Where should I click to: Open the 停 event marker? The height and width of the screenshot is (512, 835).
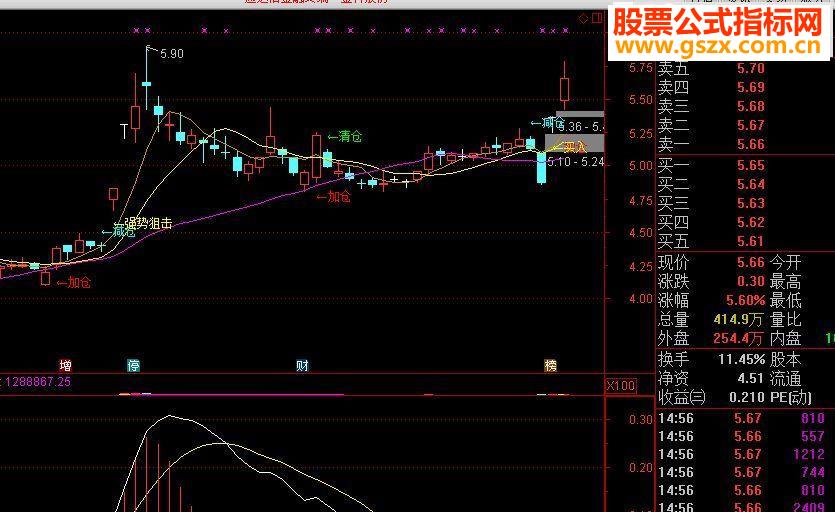pos(133,365)
